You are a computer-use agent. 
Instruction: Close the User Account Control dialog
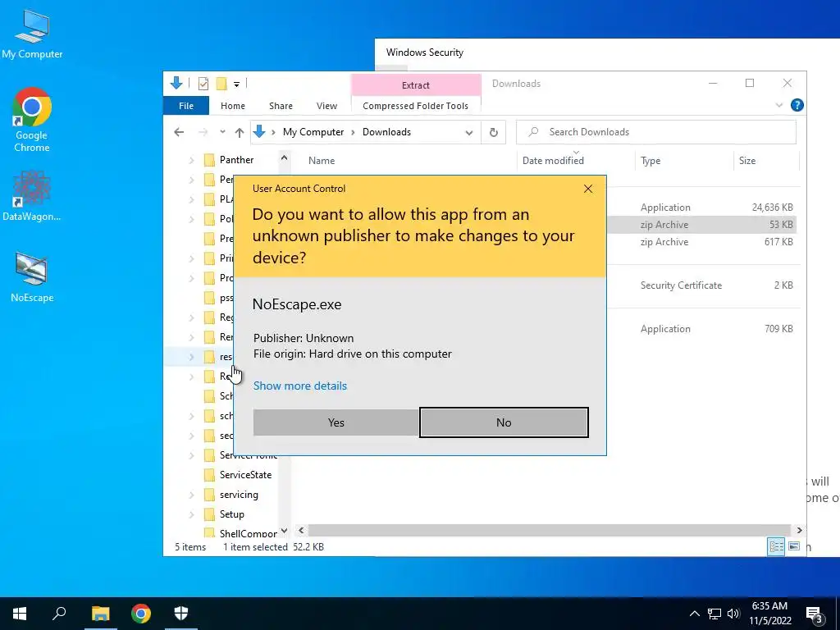[588, 189]
